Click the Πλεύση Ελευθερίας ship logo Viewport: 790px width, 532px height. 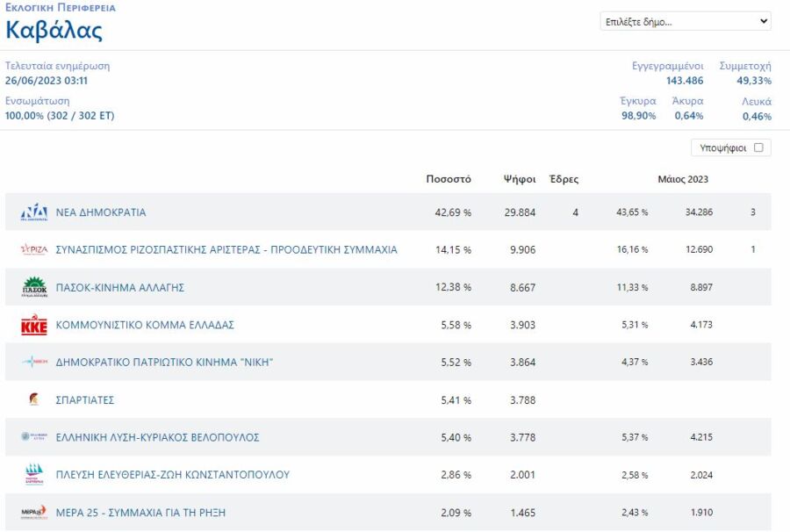[33, 475]
